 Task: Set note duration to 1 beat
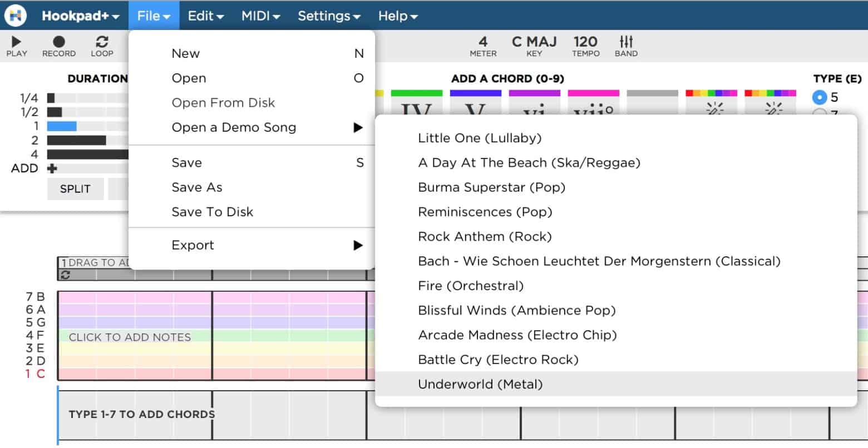click(62, 126)
